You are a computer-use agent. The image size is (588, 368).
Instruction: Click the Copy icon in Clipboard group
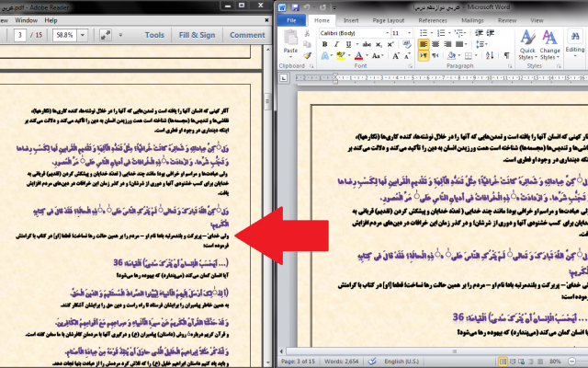click(307, 44)
